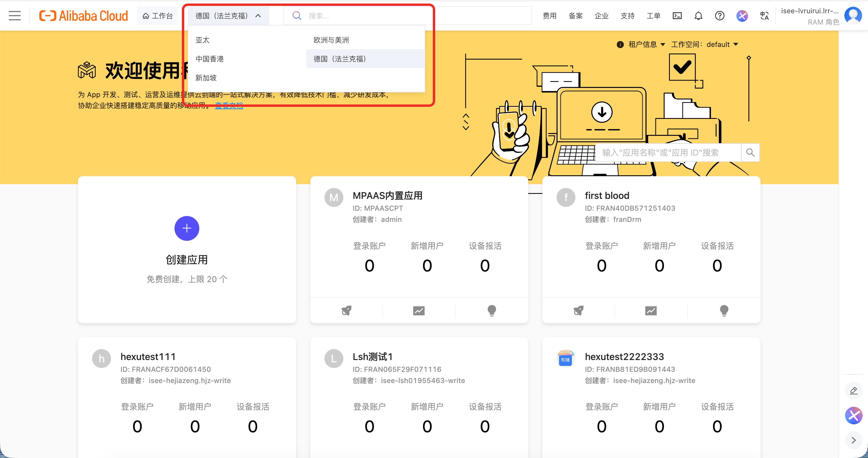
Task: Expand the 租户信息 dropdown
Action: click(644, 45)
